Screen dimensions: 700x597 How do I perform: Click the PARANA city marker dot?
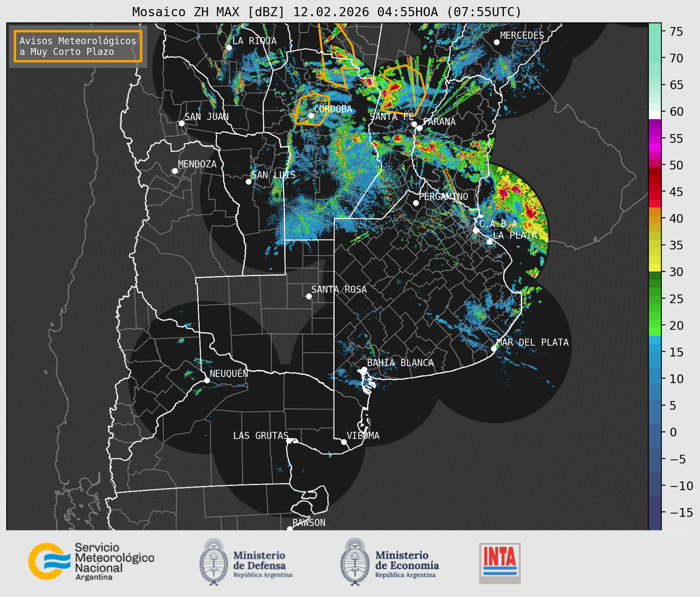coord(420,128)
